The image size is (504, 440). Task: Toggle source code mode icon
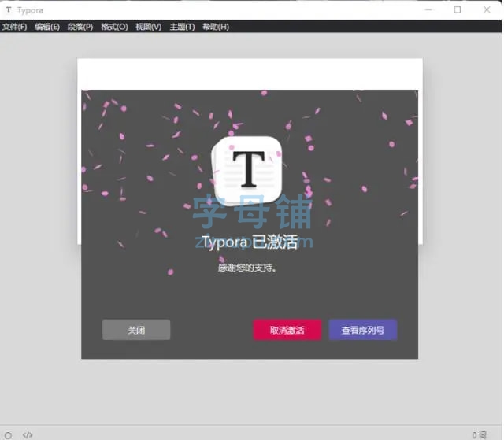coord(28,435)
